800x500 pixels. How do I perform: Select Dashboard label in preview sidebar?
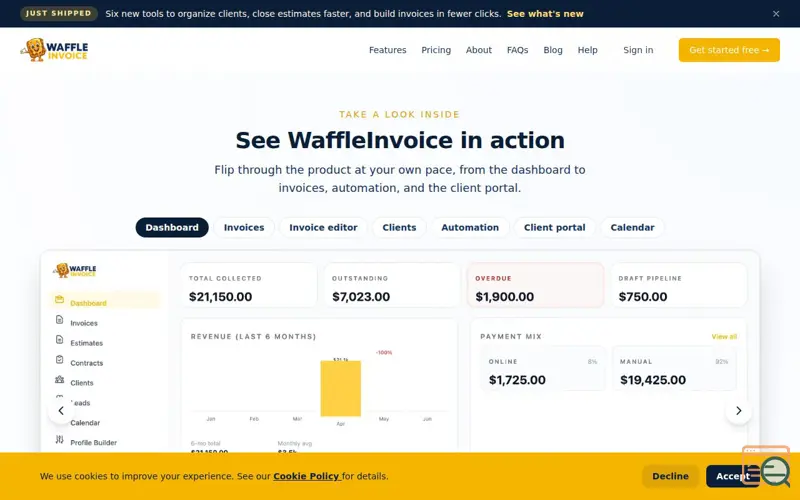click(x=88, y=303)
